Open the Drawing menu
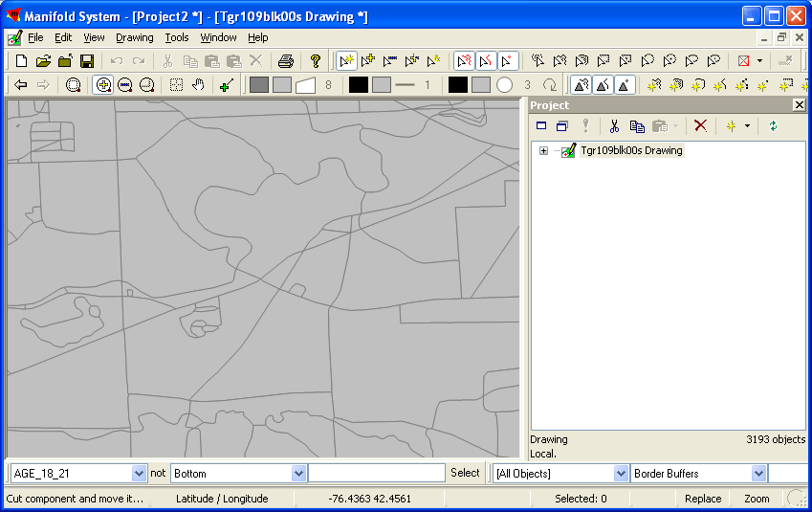This screenshot has width=812, height=512. [135, 37]
